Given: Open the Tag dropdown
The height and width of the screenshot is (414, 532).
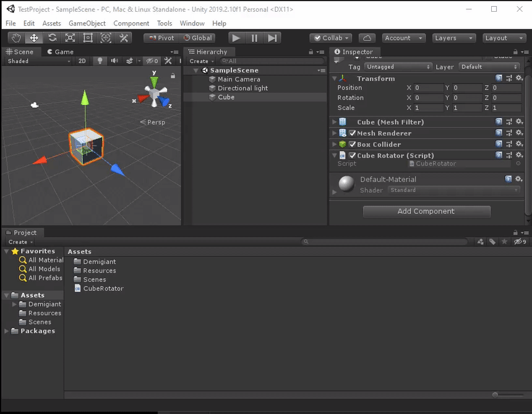Looking at the screenshot, I should click(398, 67).
